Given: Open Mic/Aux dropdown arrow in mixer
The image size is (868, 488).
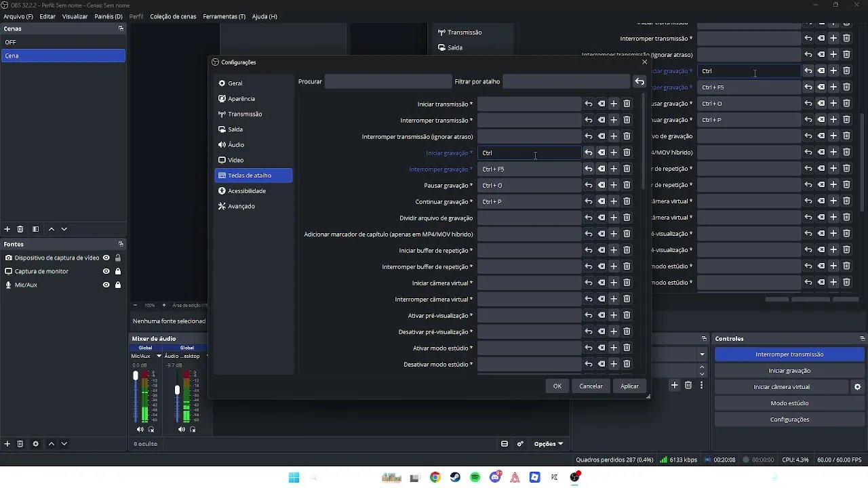Looking at the screenshot, I should tap(159, 356).
